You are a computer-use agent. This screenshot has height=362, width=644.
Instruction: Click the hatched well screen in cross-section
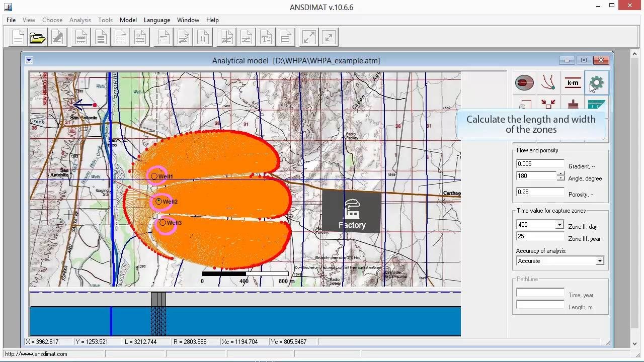(x=158, y=321)
